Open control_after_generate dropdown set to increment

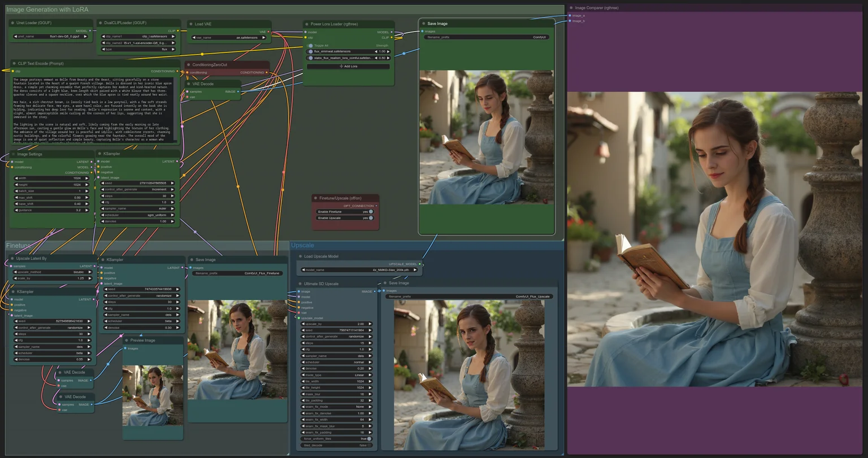pyautogui.click(x=138, y=190)
